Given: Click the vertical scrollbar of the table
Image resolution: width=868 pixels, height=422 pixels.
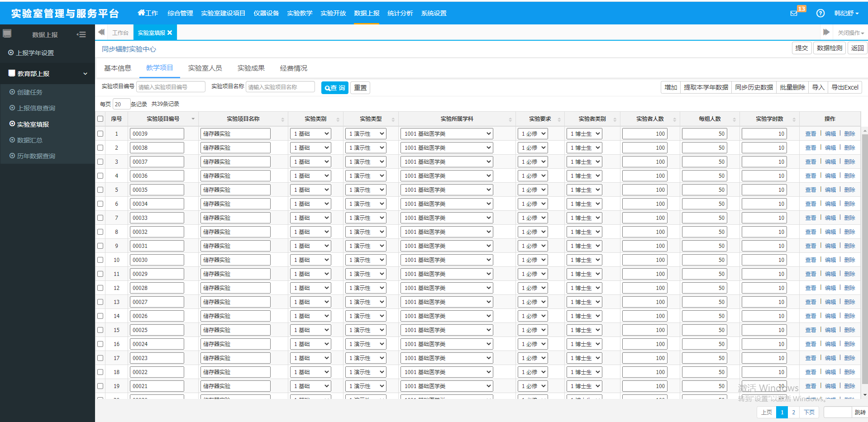Looking at the screenshot, I should click(x=865, y=260).
